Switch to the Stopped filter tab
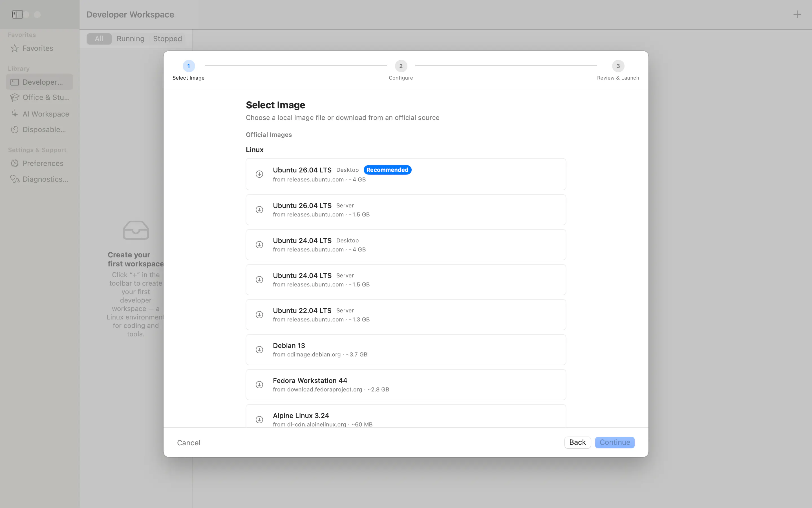This screenshot has height=508, width=812. click(x=167, y=39)
